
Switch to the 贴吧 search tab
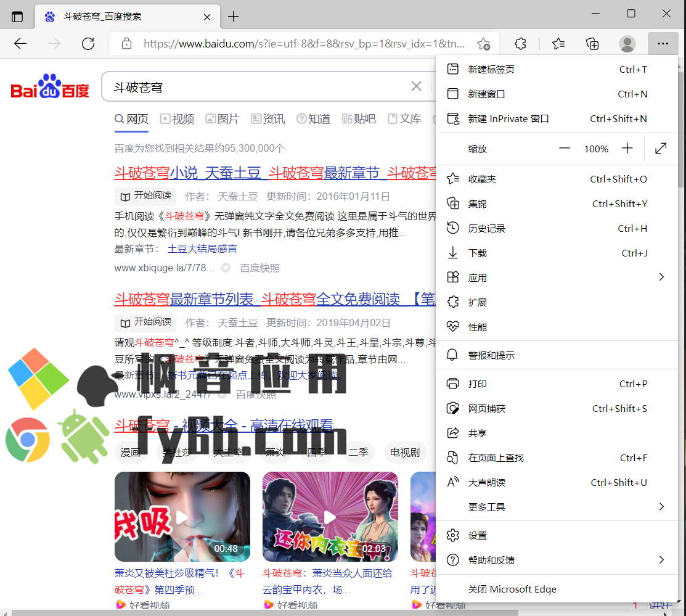[x=359, y=119]
